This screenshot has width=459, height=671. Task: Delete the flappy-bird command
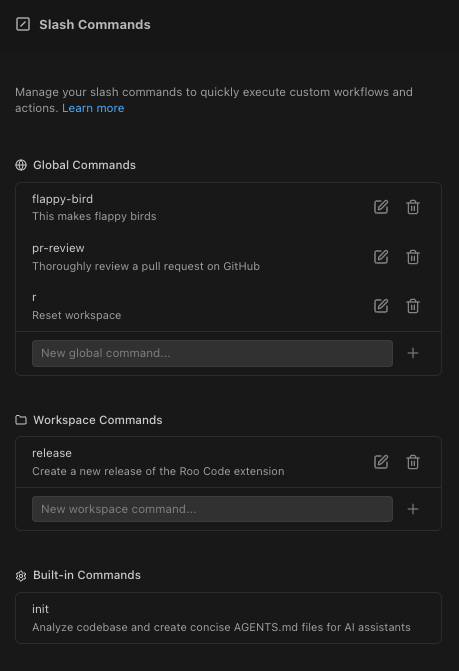413,207
